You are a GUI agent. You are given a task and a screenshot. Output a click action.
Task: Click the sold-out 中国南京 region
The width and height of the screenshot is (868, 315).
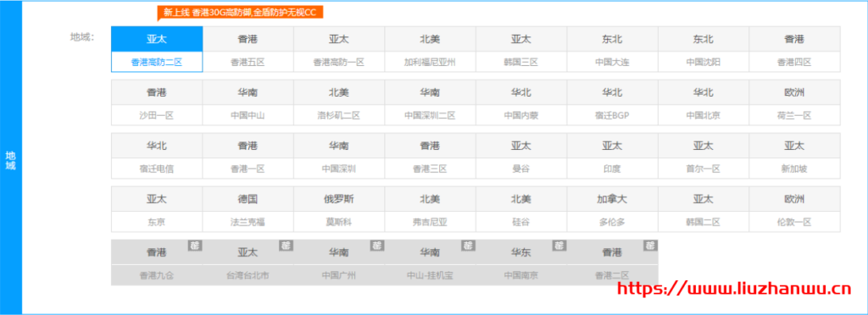coord(521,262)
